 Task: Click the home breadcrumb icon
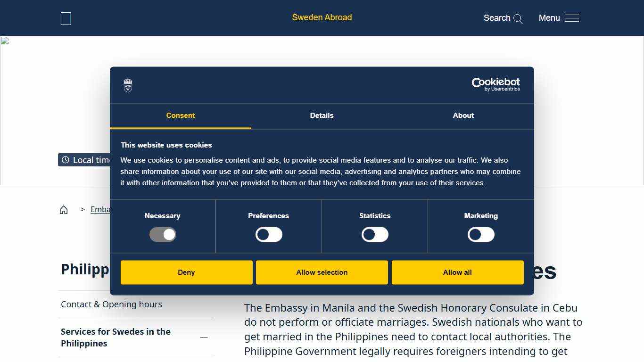[x=64, y=210]
